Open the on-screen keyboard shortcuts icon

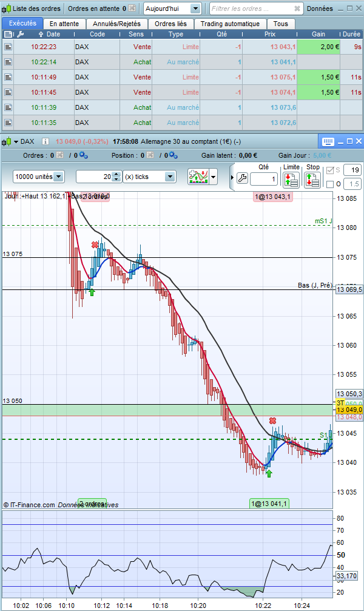coord(328,141)
